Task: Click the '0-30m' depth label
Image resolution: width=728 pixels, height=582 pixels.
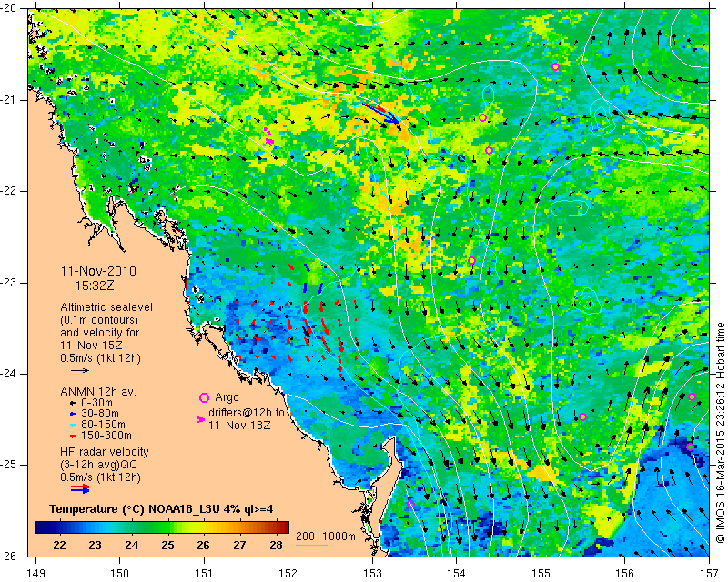Action: [96, 403]
